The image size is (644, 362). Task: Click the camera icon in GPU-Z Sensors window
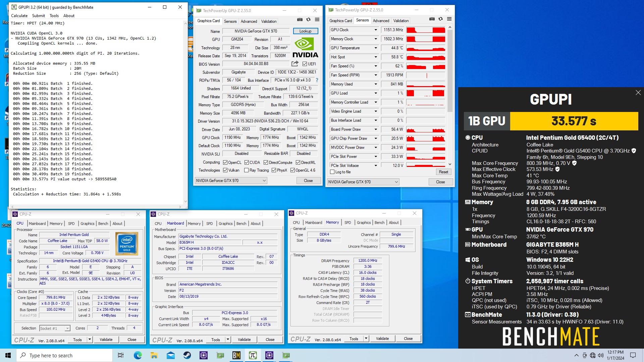coord(432,19)
